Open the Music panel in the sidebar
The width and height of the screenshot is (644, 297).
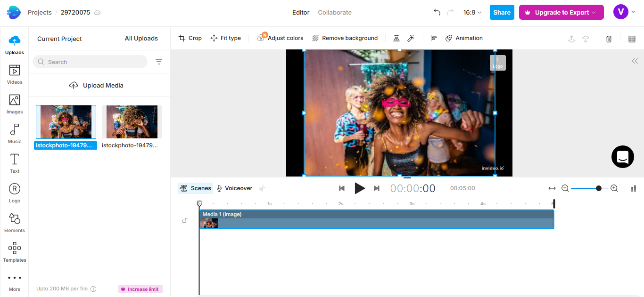[14, 133]
